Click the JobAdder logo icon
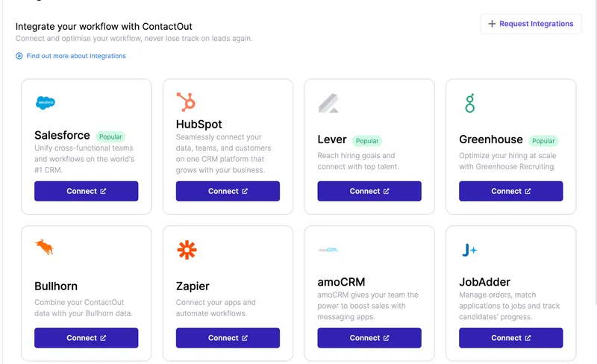Image resolution: width=597 pixels, height=364 pixels. (469, 251)
